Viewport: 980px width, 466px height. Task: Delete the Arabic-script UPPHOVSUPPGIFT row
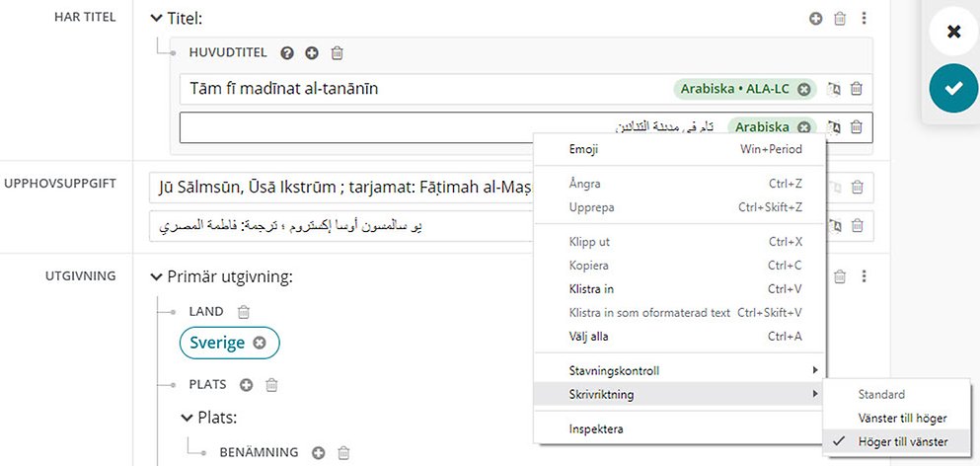click(858, 226)
